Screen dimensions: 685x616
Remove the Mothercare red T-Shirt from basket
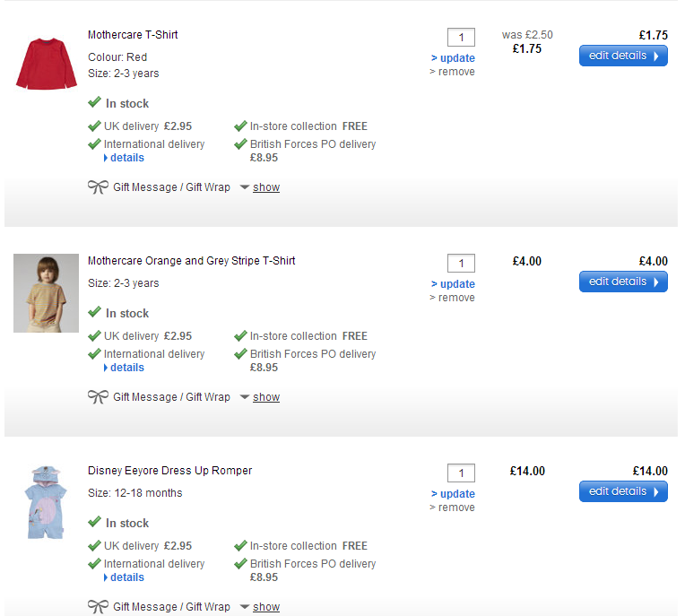pyautogui.click(x=455, y=72)
